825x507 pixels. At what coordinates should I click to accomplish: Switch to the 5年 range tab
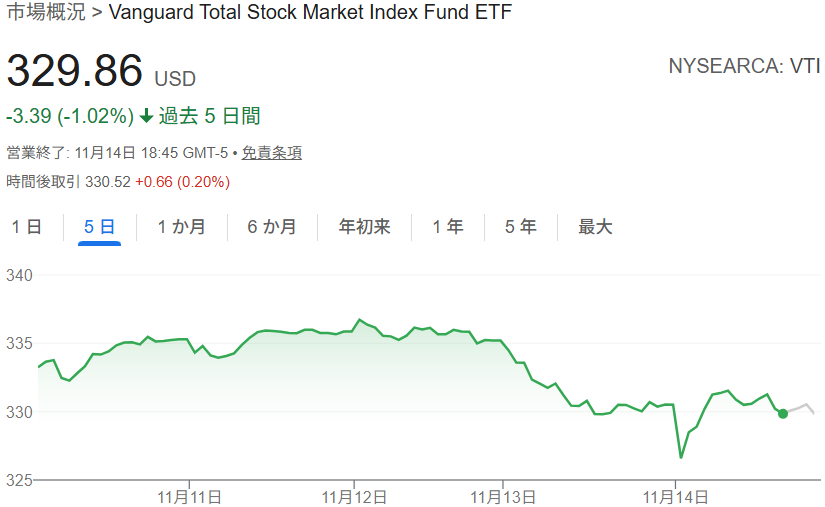pyautogui.click(x=520, y=227)
